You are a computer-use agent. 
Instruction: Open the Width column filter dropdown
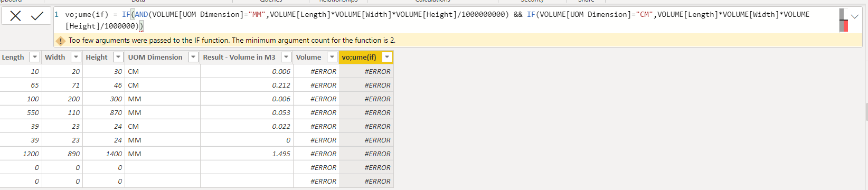[x=76, y=57]
